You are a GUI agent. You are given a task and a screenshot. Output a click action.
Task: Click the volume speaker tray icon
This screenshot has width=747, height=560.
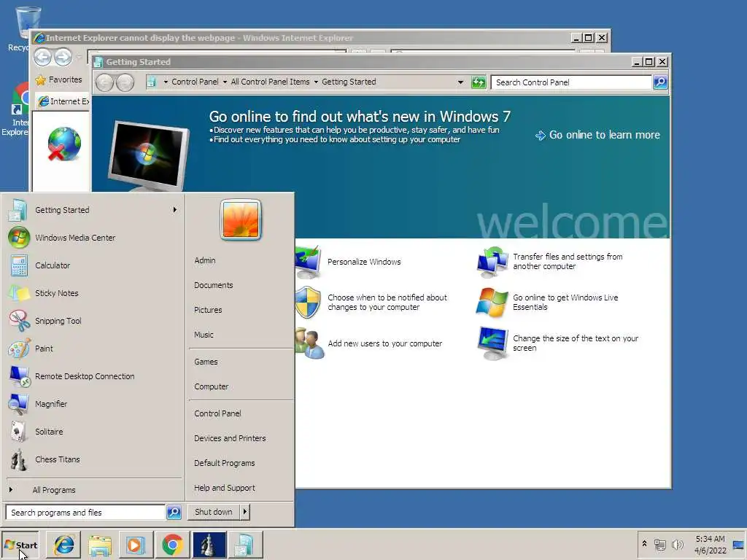[x=677, y=544]
